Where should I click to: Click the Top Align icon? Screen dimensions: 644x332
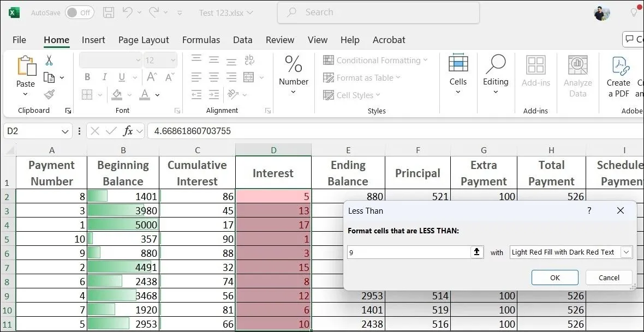(x=196, y=59)
